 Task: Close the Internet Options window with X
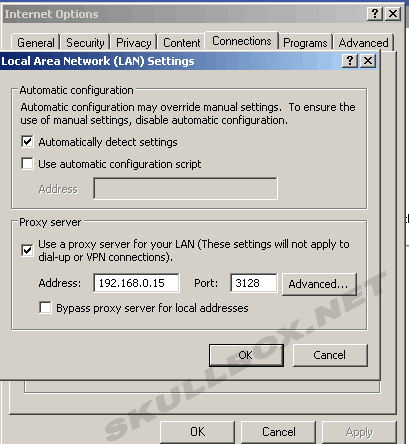[x=393, y=14]
